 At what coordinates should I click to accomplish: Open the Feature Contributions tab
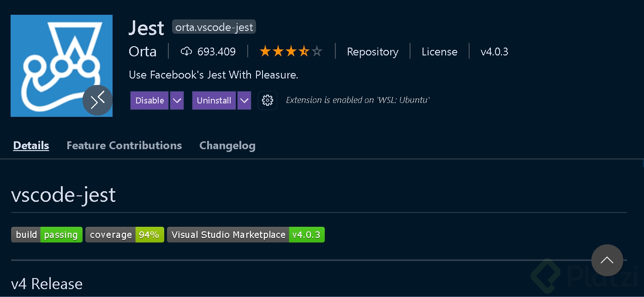point(124,145)
